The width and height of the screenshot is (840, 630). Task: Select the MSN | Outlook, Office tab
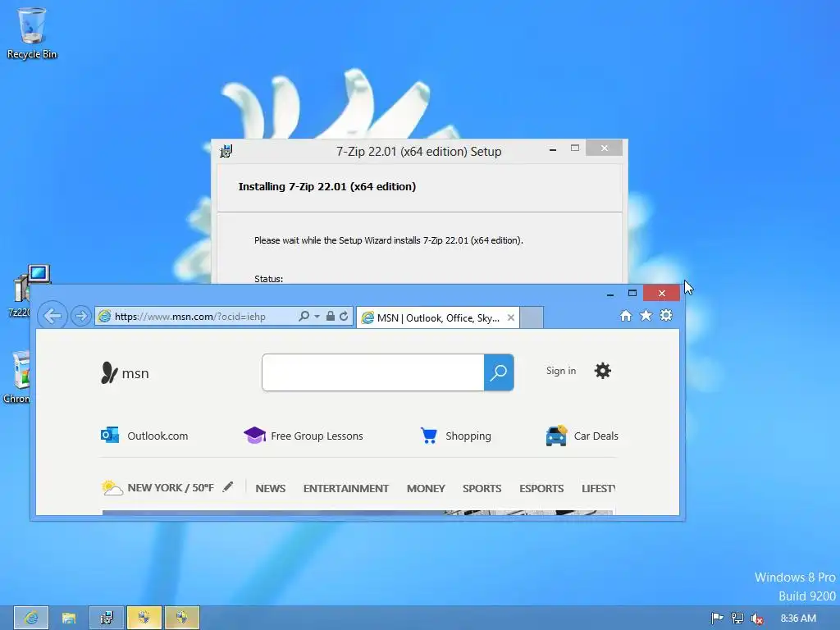tap(438, 317)
